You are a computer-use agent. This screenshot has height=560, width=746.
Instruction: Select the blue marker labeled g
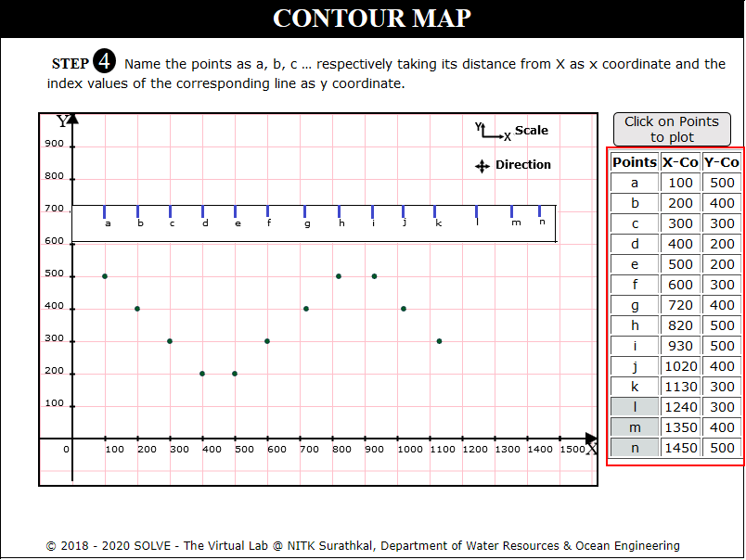pyautogui.click(x=305, y=212)
